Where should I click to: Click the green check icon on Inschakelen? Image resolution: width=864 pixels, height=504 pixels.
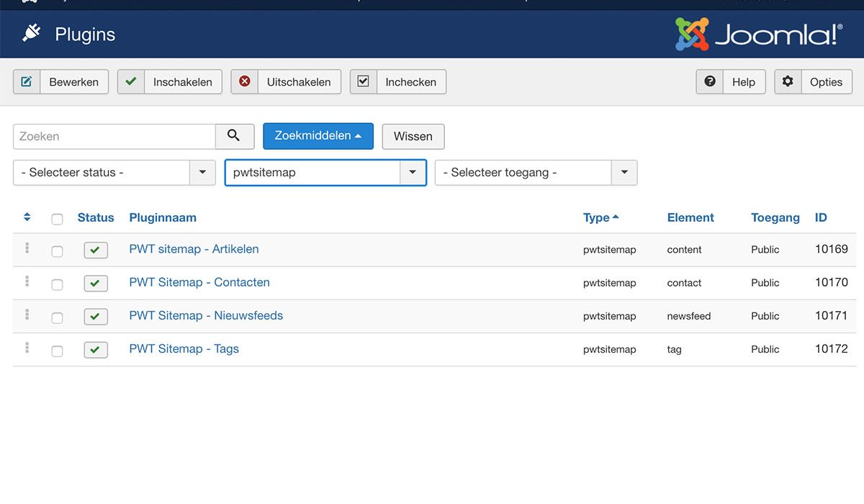coord(130,81)
